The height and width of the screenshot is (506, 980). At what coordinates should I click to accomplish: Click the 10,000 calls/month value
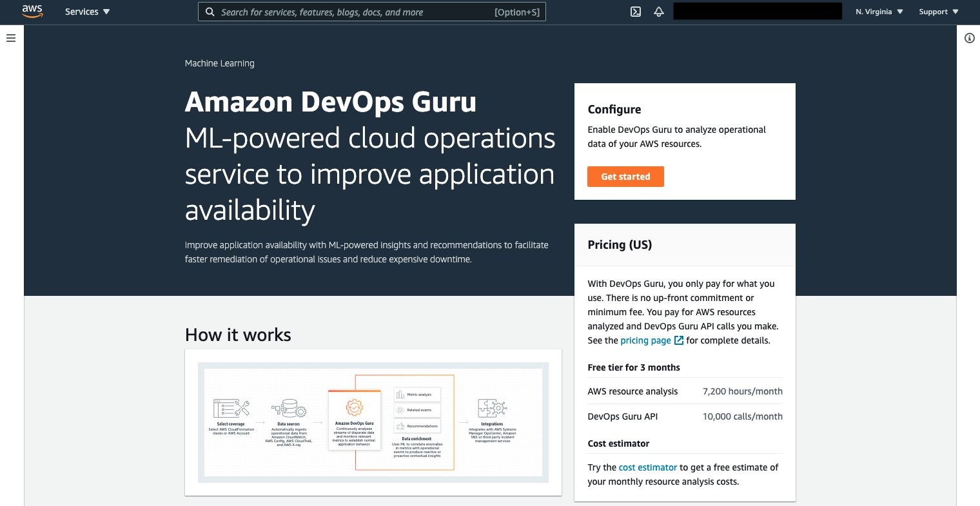(743, 416)
